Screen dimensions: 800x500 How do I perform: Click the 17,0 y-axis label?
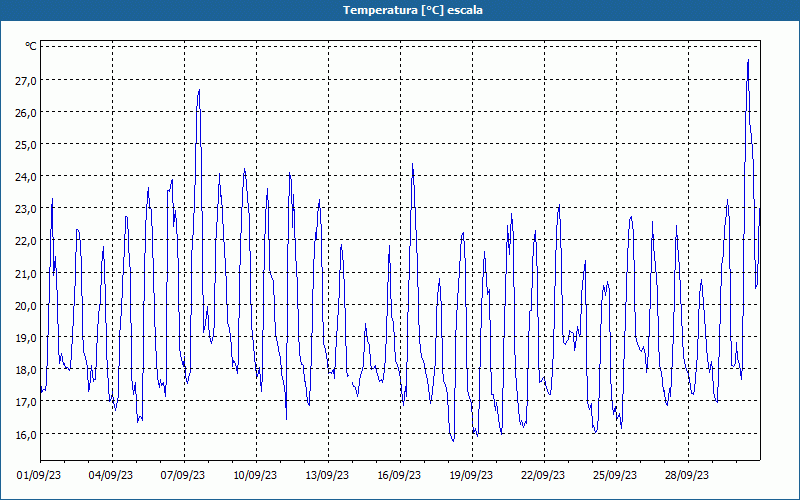coord(26,402)
